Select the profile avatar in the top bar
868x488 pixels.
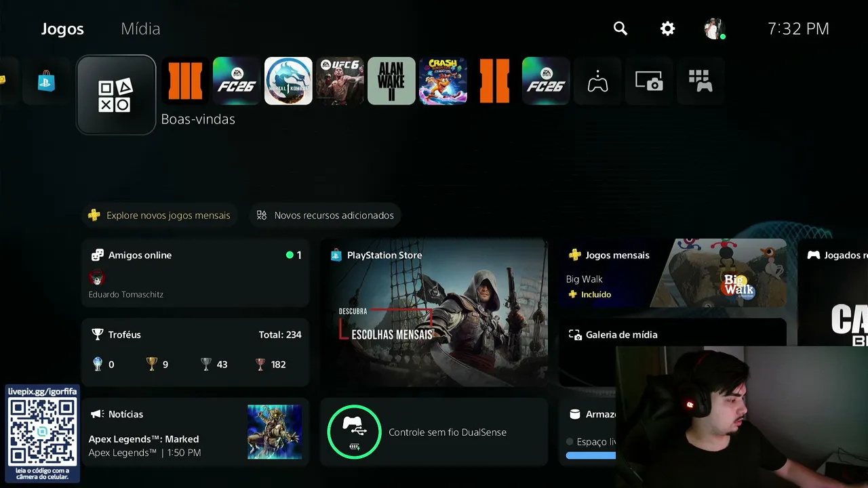[x=713, y=28]
